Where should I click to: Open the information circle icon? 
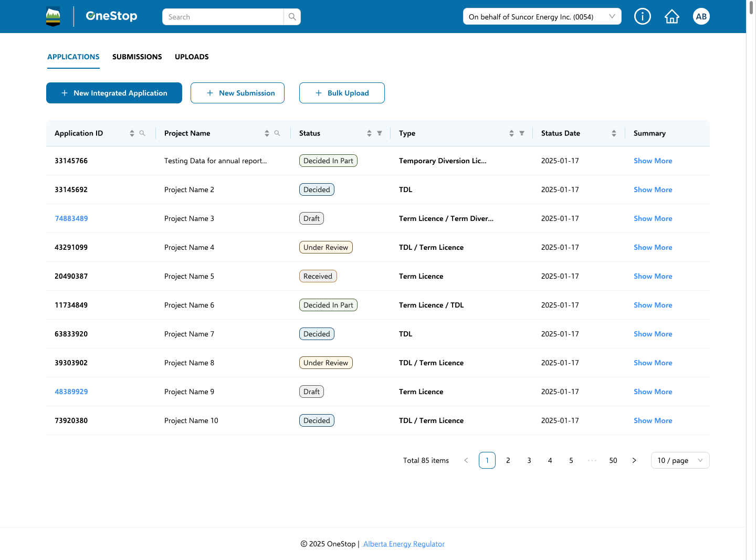click(x=643, y=16)
